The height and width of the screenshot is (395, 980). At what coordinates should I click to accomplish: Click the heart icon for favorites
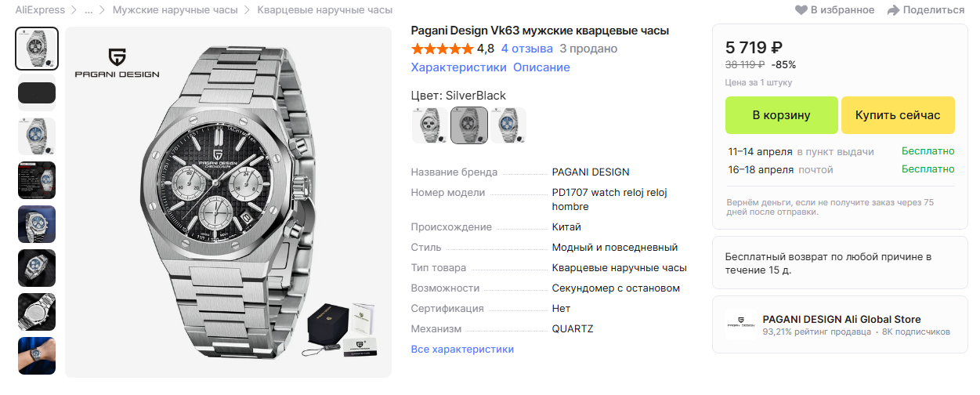tap(801, 10)
